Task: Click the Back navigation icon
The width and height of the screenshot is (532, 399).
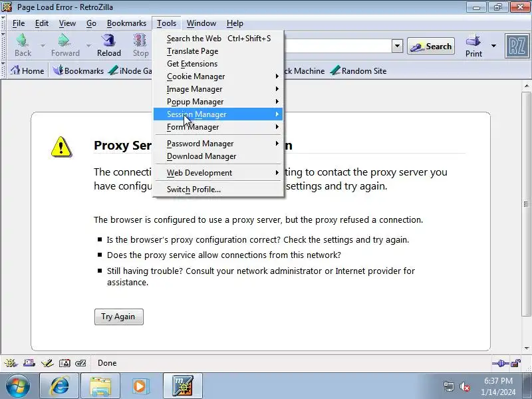Action: pyautogui.click(x=23, y=45)
